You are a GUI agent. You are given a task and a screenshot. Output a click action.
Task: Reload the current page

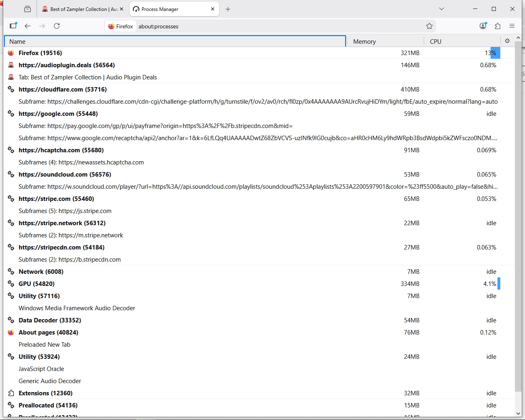pyautogui.click(x=57, y=26)
